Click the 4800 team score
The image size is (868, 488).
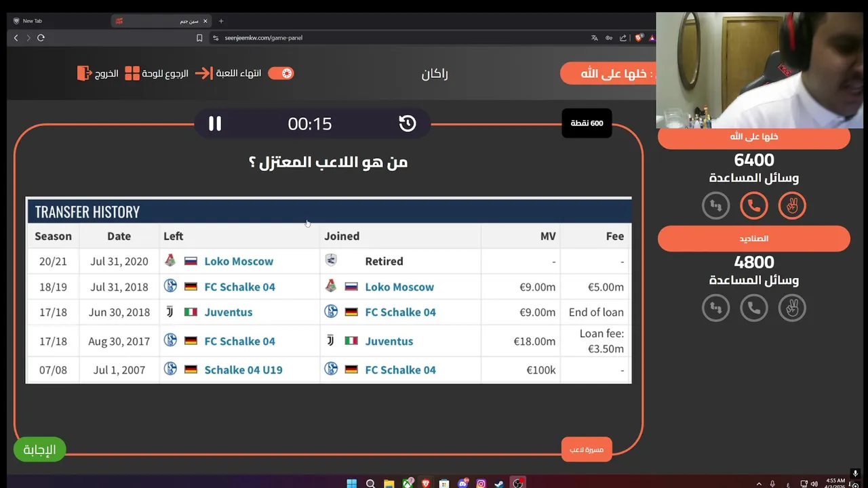tap(754, 262)
